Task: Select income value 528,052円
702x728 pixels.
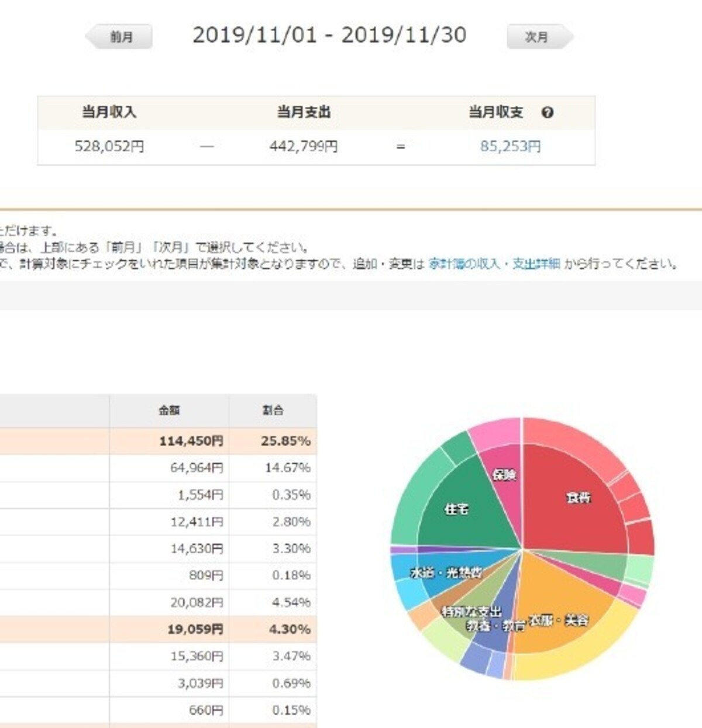Action: (109, 146)
